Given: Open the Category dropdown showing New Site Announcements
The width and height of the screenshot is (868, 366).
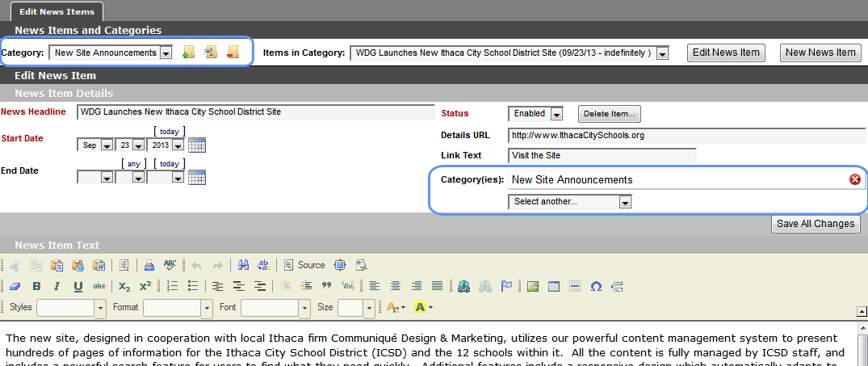Looking at the screenshot, I should [x=111, y=53].
